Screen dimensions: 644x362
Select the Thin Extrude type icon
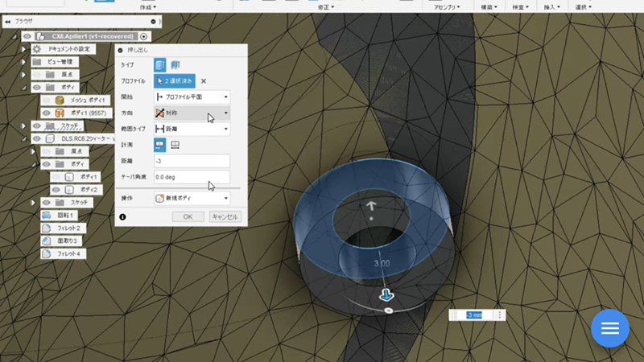174,64
